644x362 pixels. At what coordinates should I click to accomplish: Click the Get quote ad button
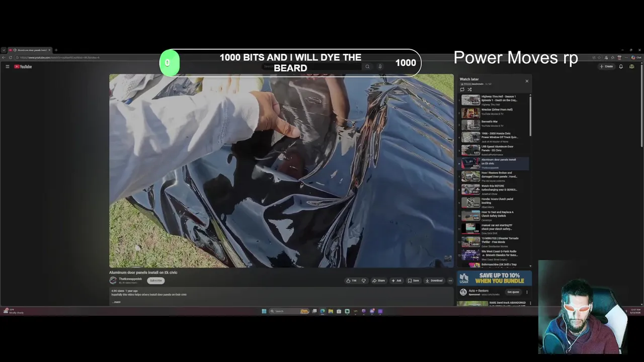coord(513,292)
